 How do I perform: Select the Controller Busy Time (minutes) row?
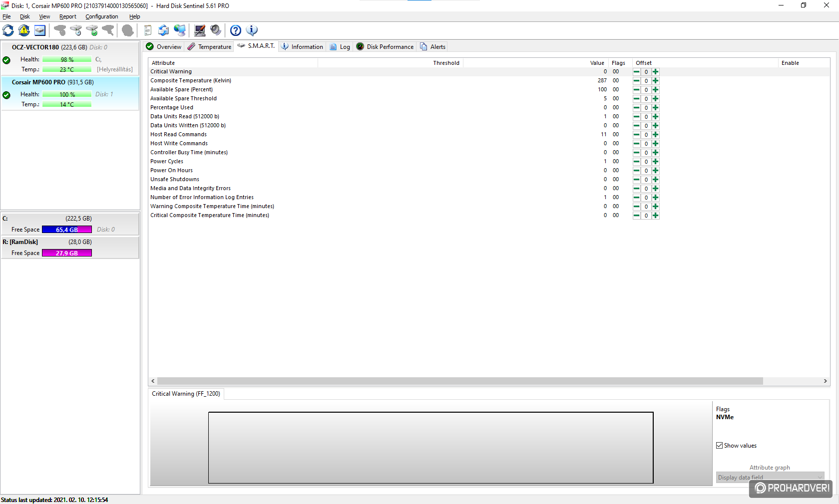pos(489,153)
